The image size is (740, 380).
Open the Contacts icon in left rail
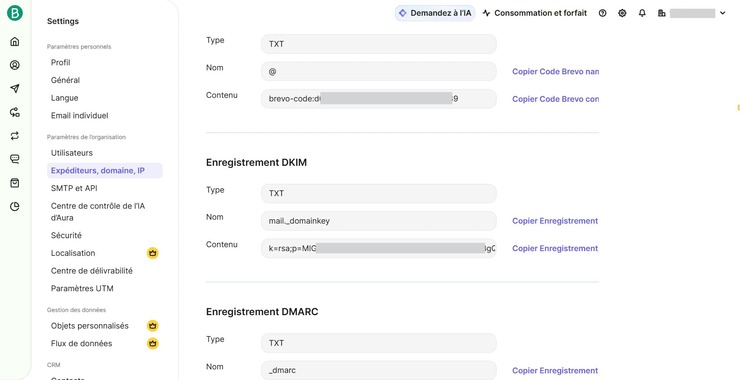15,65
